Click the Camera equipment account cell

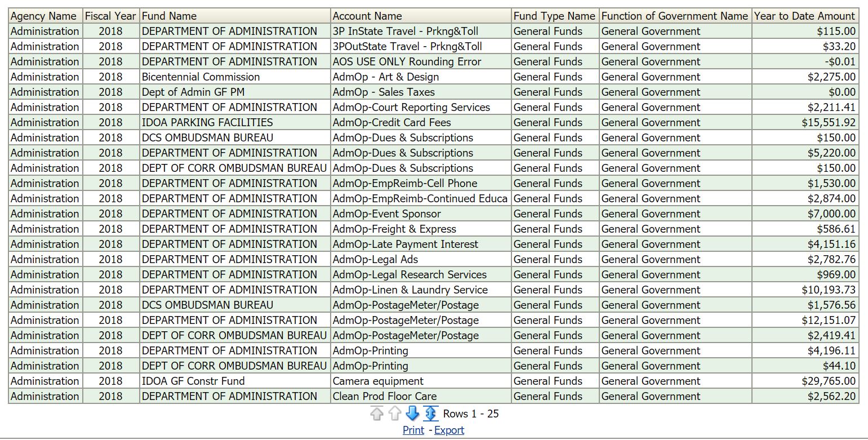click(x=421, y=381)
